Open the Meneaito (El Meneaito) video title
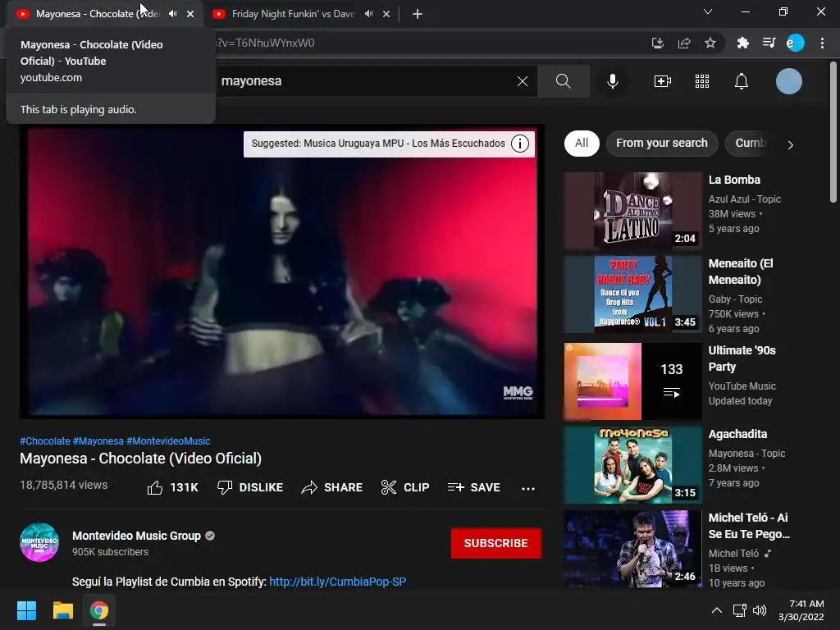Image resolution: width=840 pixels, height=630 pixels. (x=741, y=271)
